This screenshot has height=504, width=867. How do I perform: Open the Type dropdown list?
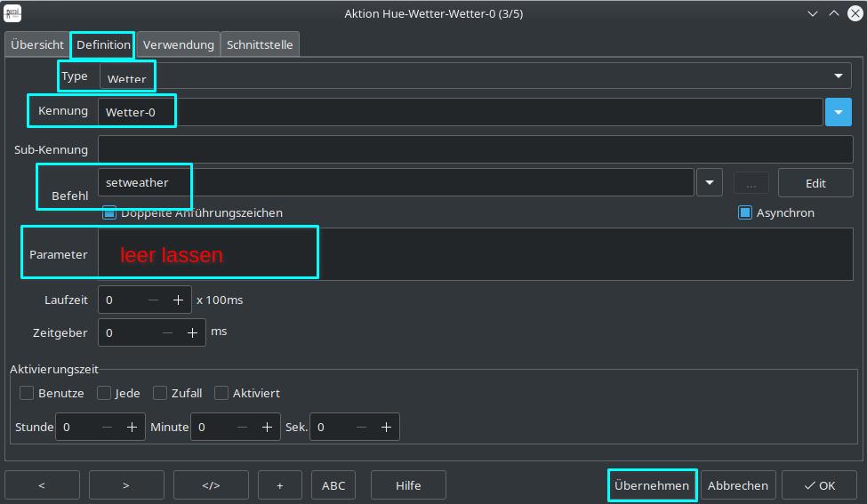click(x=838, y=76)
